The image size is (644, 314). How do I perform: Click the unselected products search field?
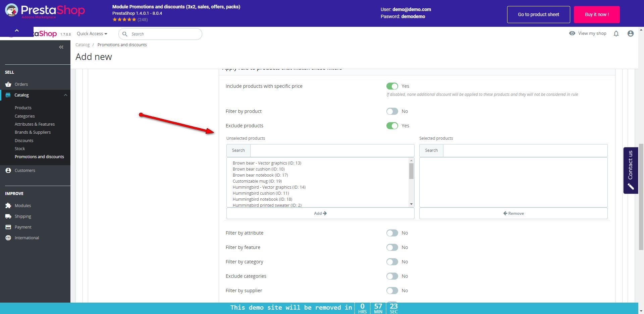coord(332,150)
